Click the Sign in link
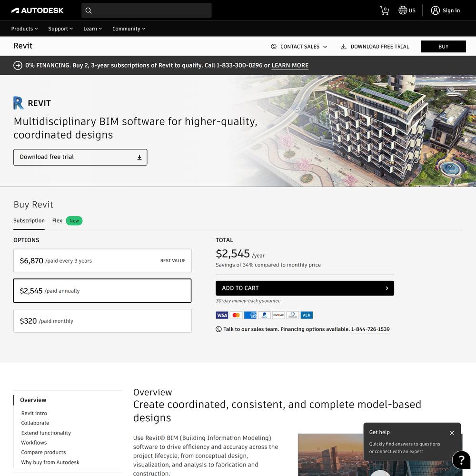This screenshot has width=476, height=476. [451, 10]
